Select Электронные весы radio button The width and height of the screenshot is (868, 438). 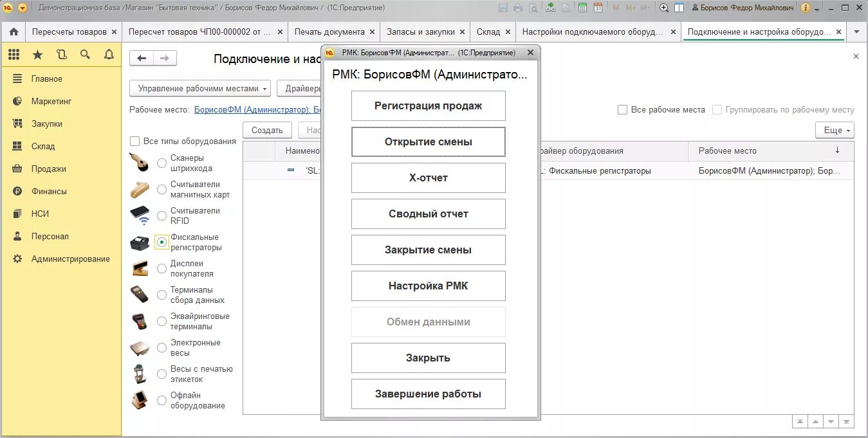point(162,347)
